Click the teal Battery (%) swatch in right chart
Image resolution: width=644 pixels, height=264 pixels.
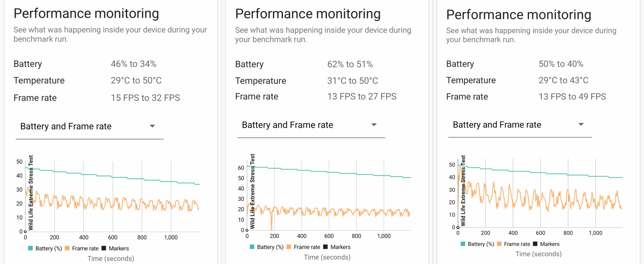(463, 243)
